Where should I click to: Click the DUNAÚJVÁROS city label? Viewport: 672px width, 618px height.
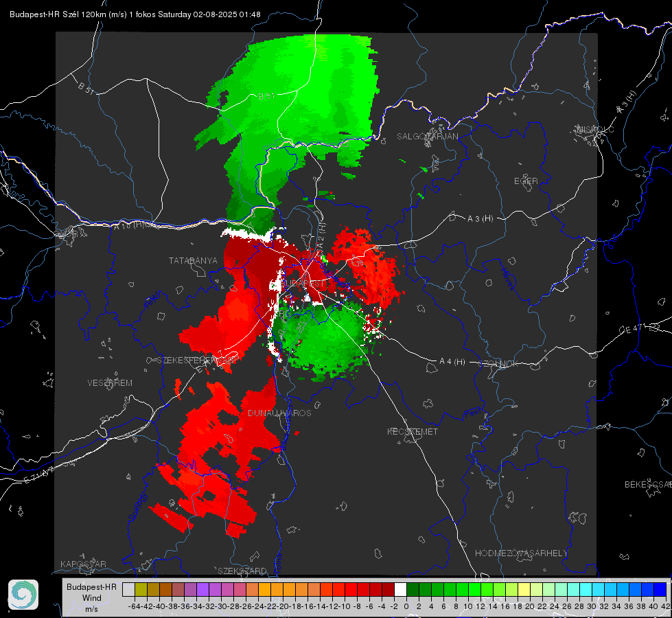279,413
